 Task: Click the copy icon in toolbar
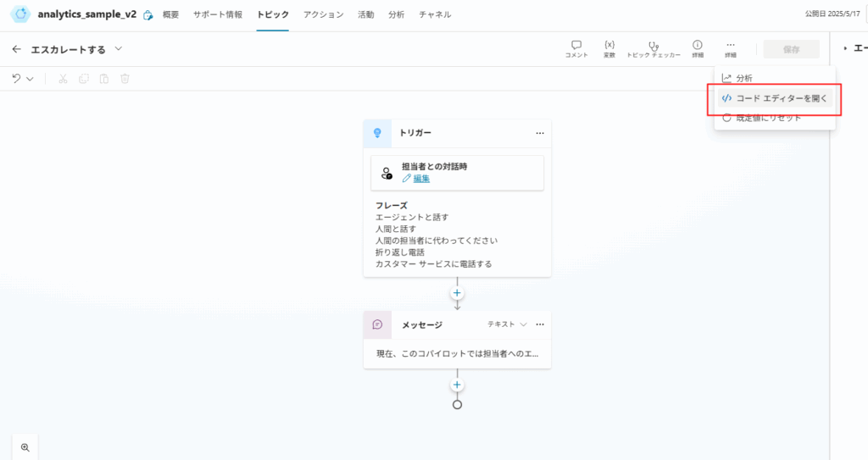click(84, 79)
